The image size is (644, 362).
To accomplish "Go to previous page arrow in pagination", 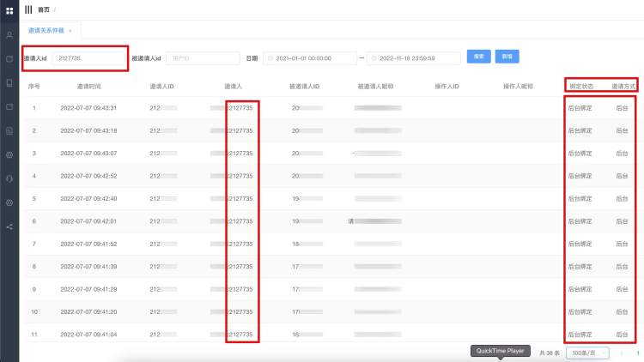I will [x=621, y=353].
